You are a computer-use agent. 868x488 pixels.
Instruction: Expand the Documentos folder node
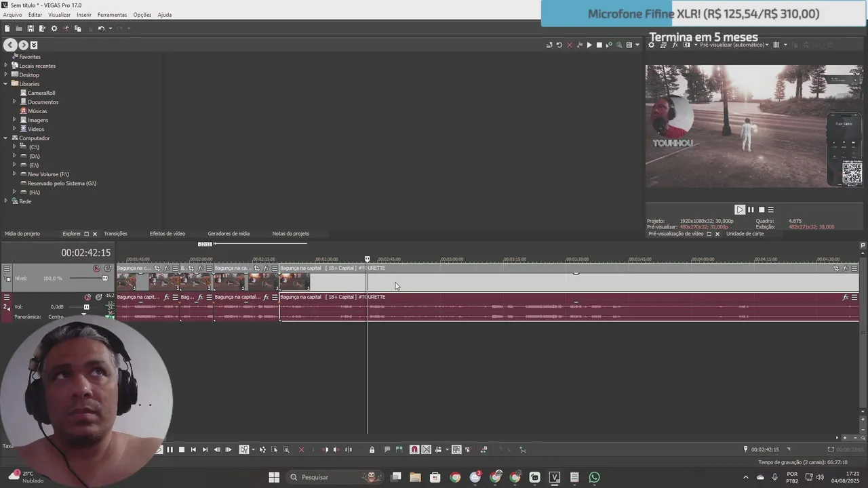click(14, 102)
